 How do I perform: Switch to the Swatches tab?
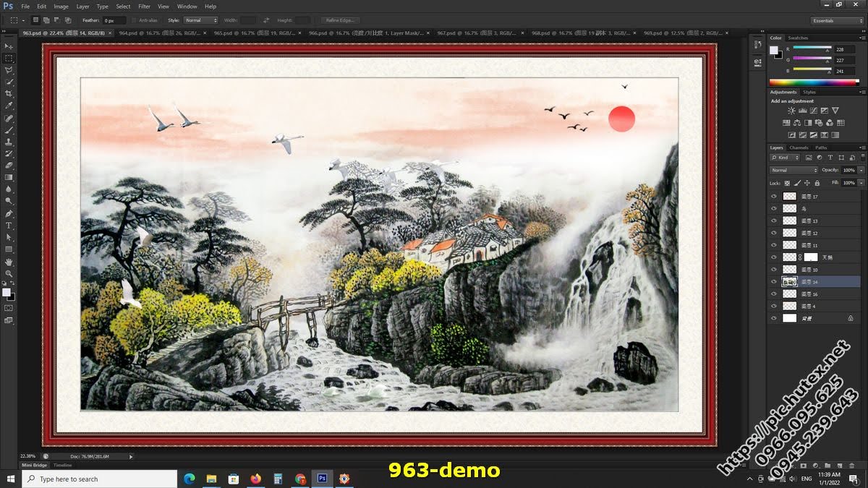pos(798,38)
